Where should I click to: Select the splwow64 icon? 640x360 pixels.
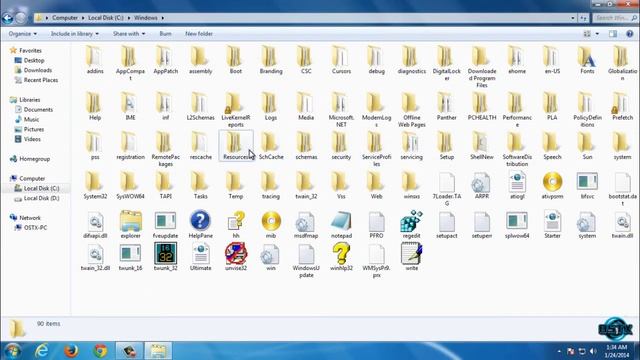point(517,221)
